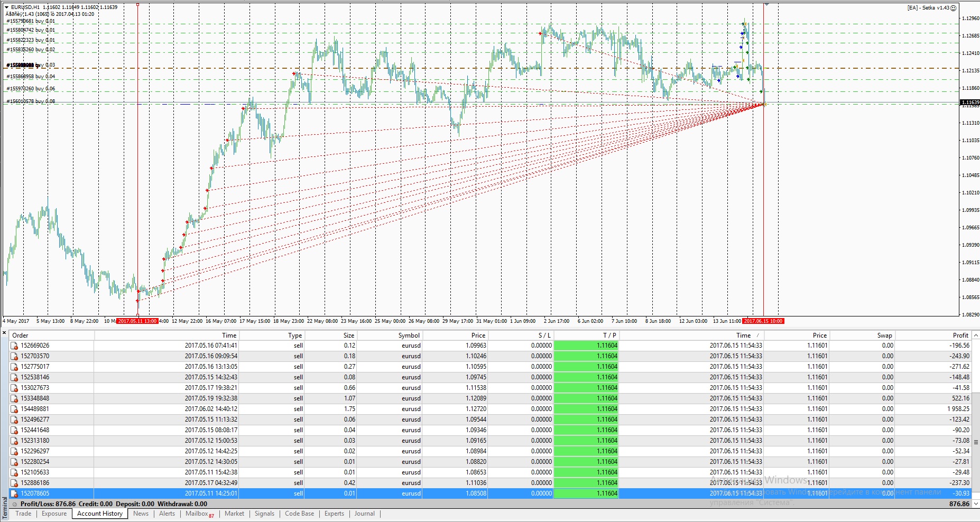980x522 pixels.
Task: Click the profit value 1 958.25
Action: 958,409
